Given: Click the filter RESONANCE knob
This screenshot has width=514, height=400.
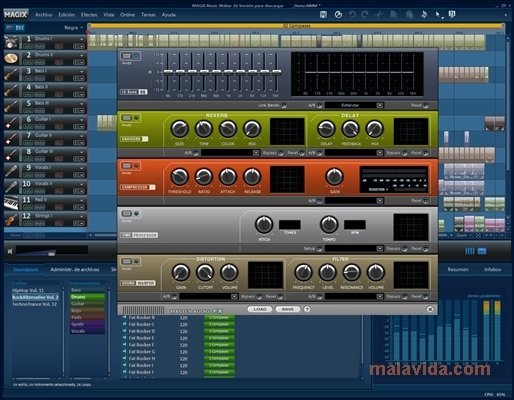Looking at the screenshot, I should coord(352,272).
